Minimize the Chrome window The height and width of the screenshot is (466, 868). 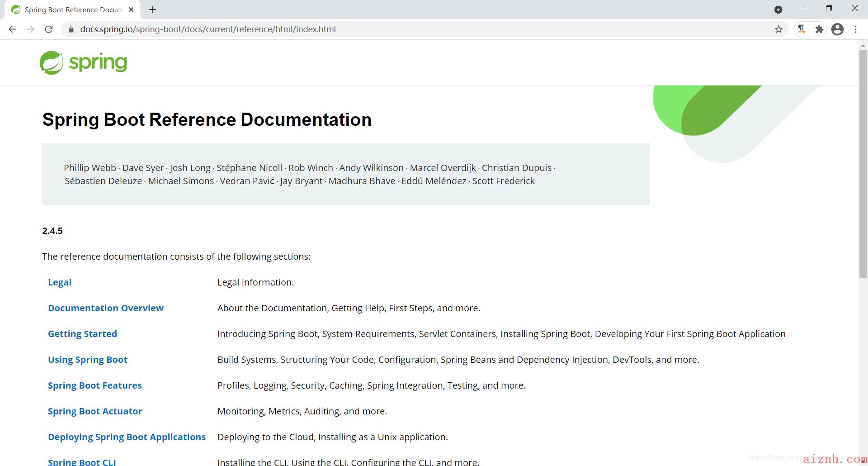(803, 9)
